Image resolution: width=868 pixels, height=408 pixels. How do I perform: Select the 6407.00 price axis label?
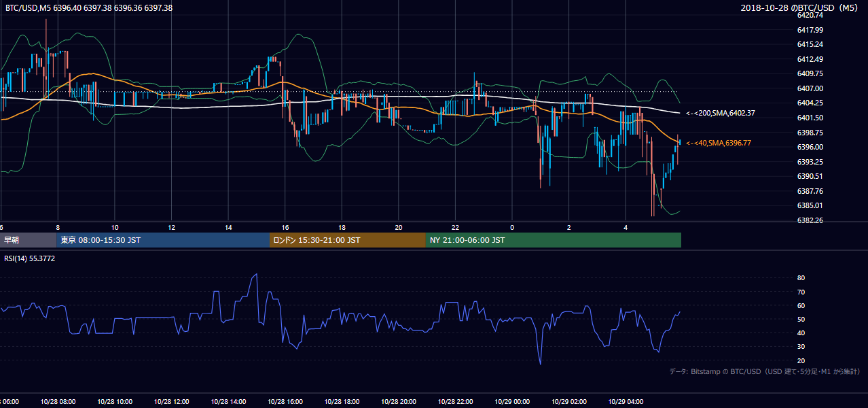point(810,88)
